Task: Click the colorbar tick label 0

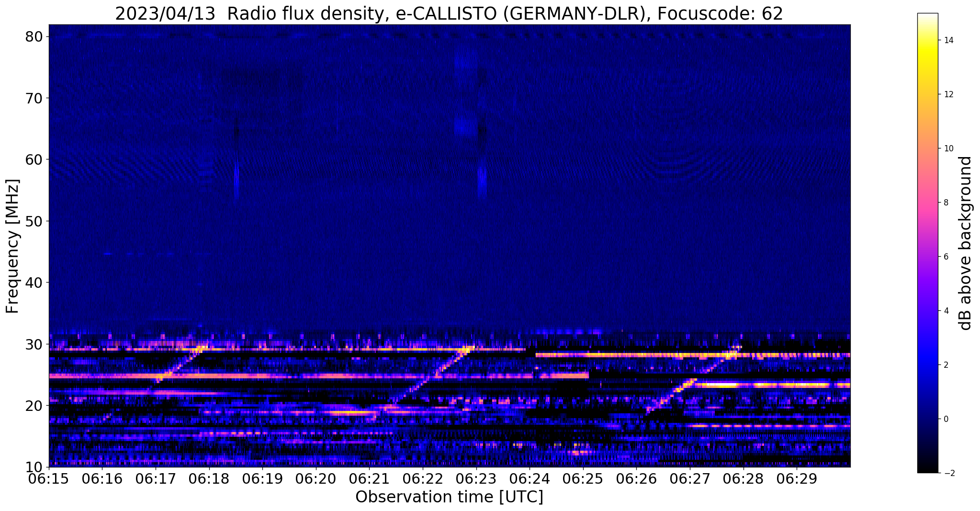Action: 946,419
